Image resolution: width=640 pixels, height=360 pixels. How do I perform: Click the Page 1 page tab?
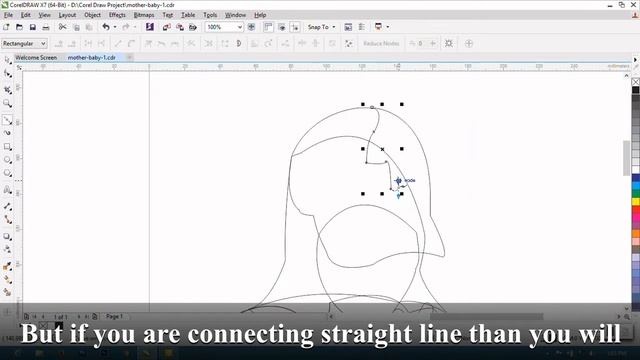pyautogui.click(x=114, y=316)
